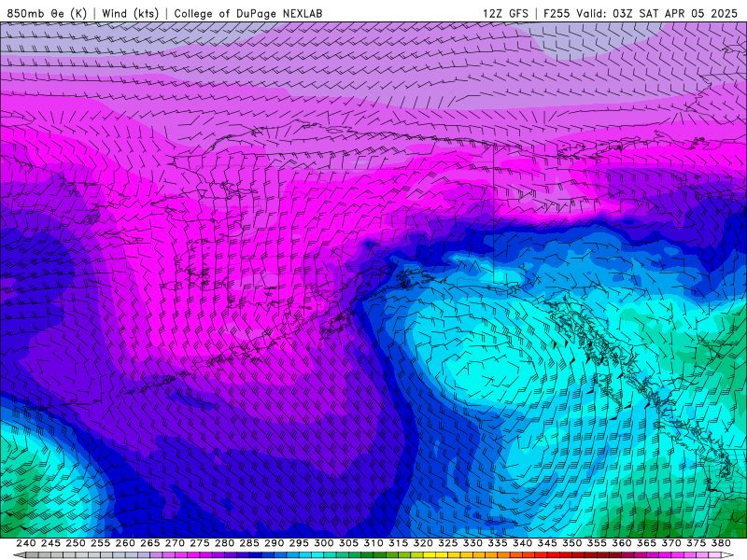Image resolution: width=747 pixels, height=560 pixels.
Task: Click the 335 value on the color scale
Action: [x=497, y=543]
